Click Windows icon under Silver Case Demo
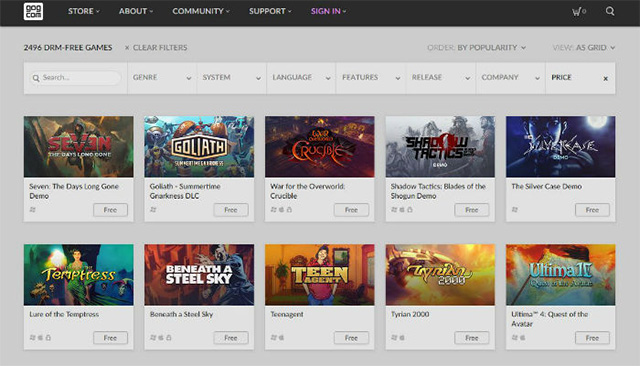Image resolution: width=640 pixels, height=366 pixels. (x=515, y=209)
